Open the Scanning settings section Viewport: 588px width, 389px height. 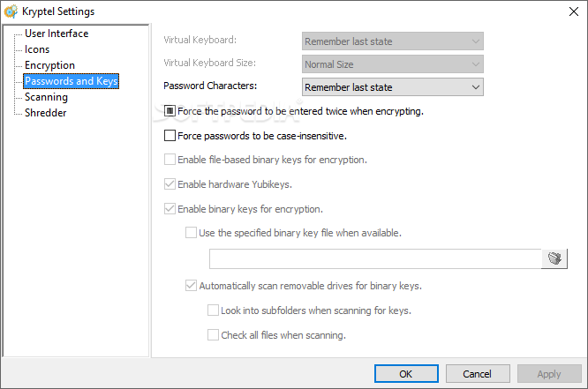click(x=46, y=97)
